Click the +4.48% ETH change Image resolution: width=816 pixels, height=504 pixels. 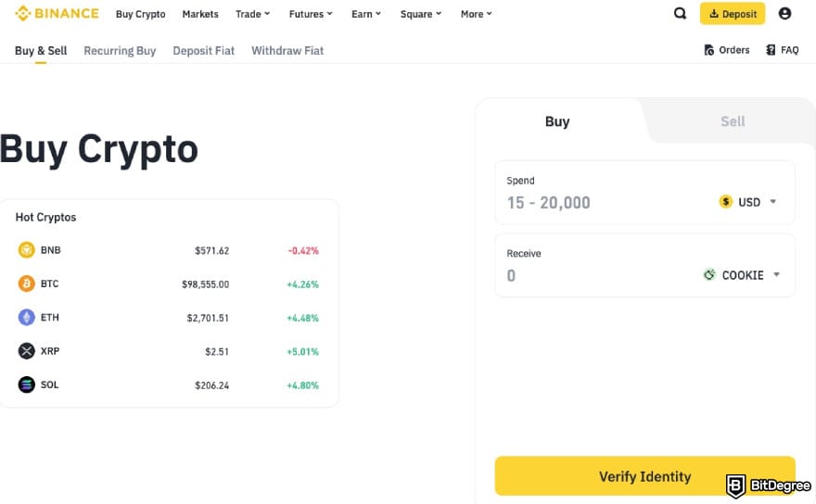click(x=303, y=318)
